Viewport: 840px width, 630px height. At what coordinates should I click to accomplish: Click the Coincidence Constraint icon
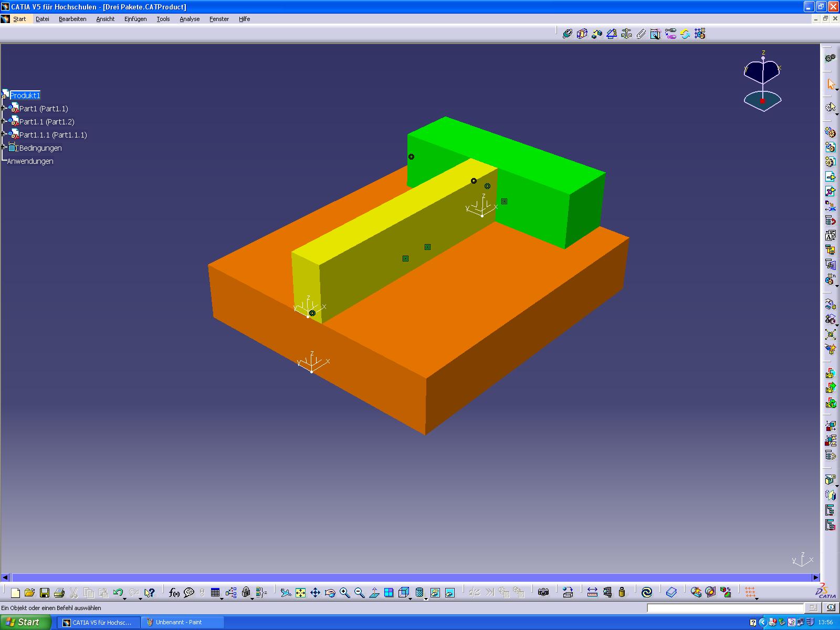pyautogui.click(x=567, y=34)
